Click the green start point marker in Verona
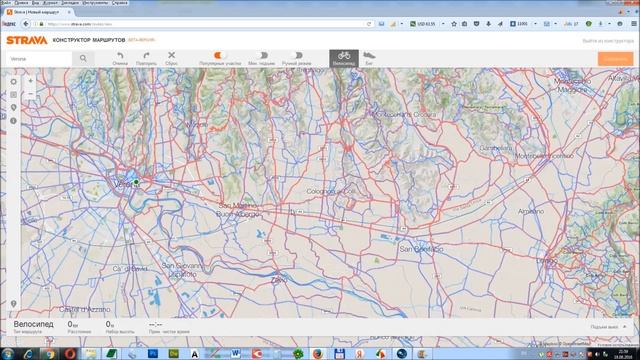Viewport: 640px width, 360px height. pyautogui.click(x=136, y=182)
